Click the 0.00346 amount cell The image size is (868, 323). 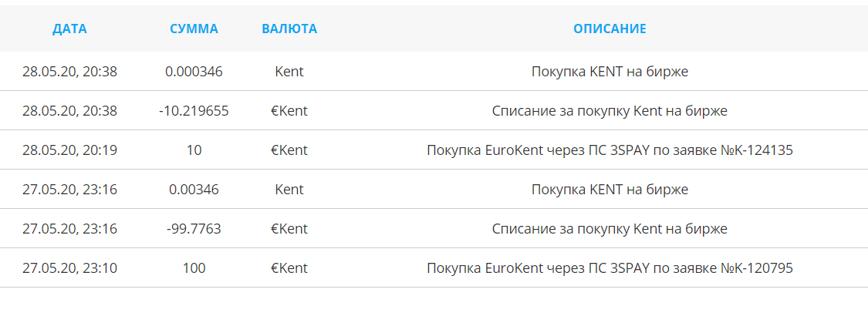[x=194, y=190]
